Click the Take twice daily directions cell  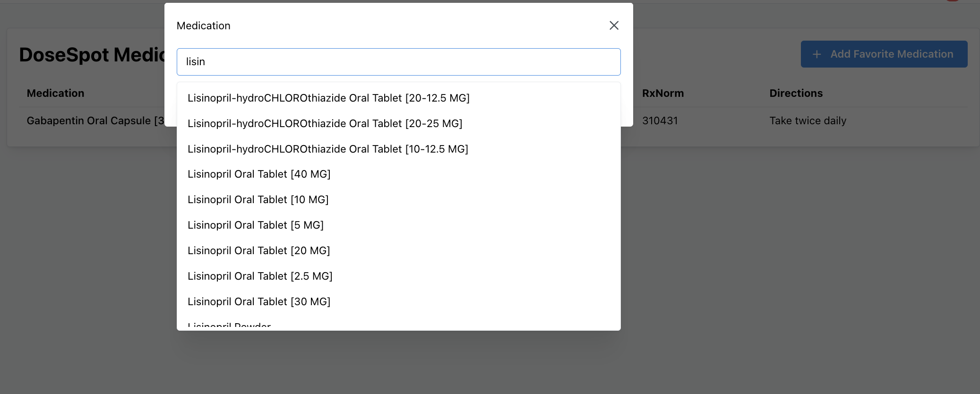coord(808,121)
